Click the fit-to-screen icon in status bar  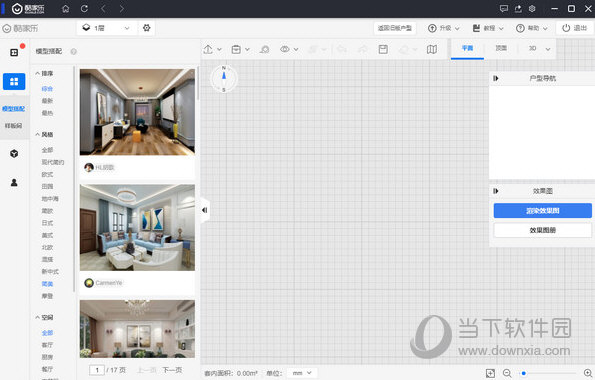coord(490,373)
